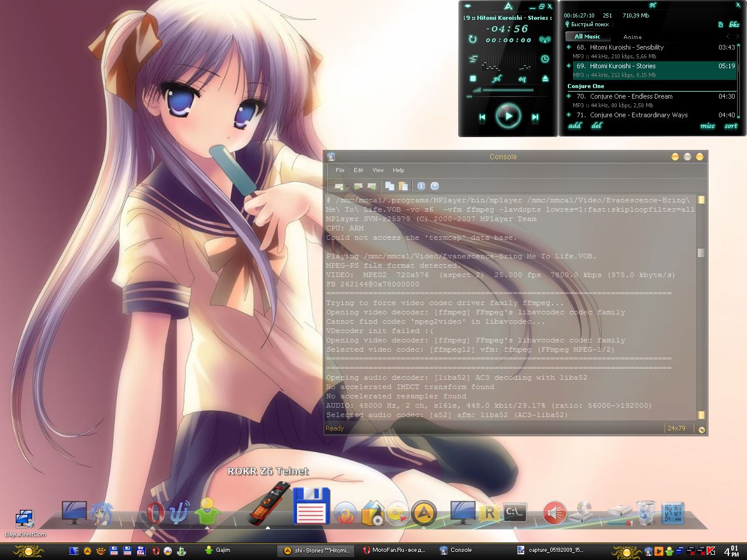Select track 68 Hitomi Kuroishi - Sensibility
Viewport: 747px width, 560px height.
tap(650, 51)
